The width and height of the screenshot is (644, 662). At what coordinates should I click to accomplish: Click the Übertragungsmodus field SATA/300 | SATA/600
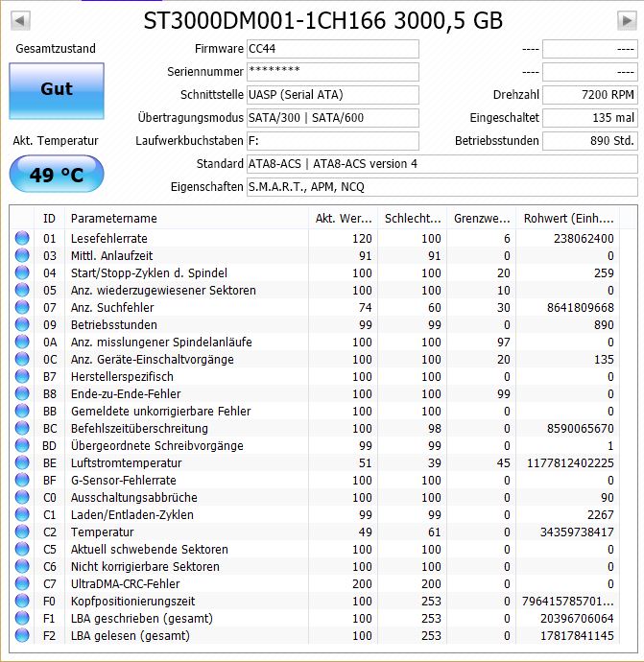pyautogui.click(x=333, y=118)
